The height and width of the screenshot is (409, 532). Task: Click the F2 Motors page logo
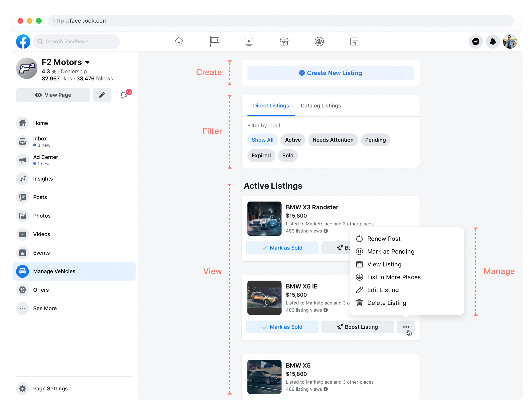click(x=27, y=68)
